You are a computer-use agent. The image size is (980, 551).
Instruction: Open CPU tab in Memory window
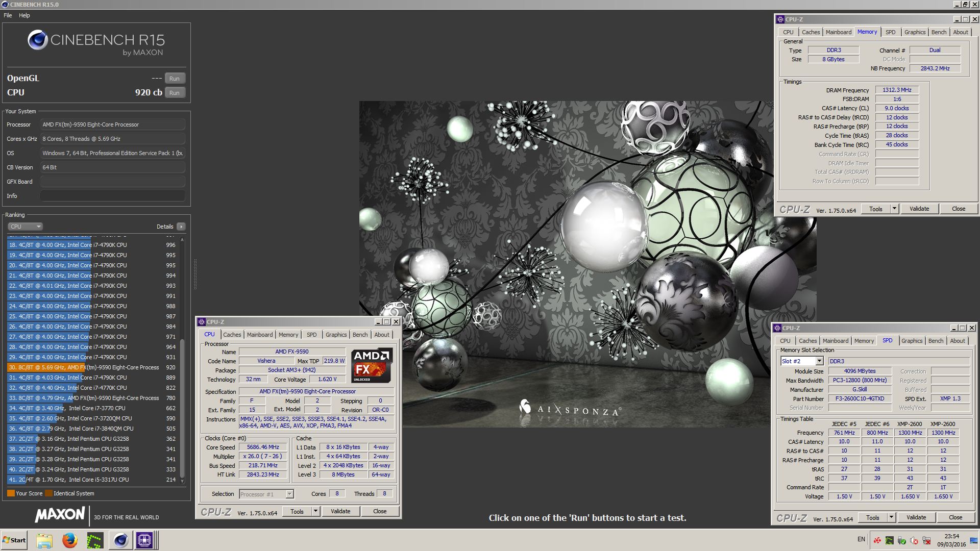tap(789, 32)
